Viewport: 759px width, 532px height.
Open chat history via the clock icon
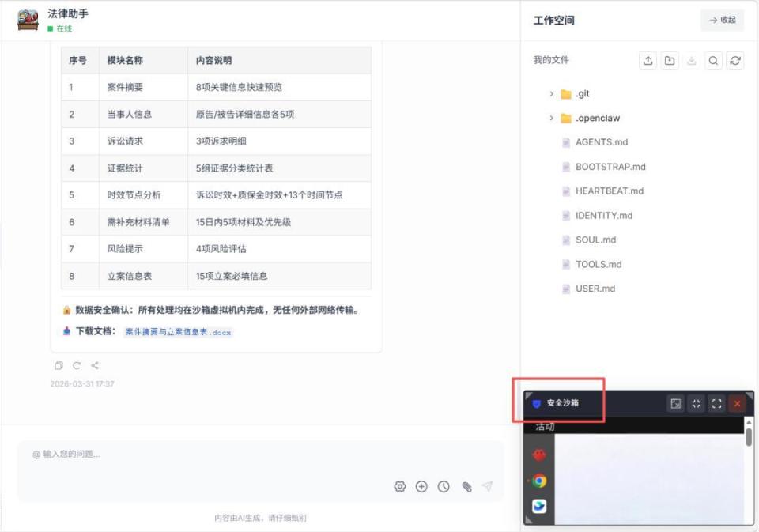[444, 486]
